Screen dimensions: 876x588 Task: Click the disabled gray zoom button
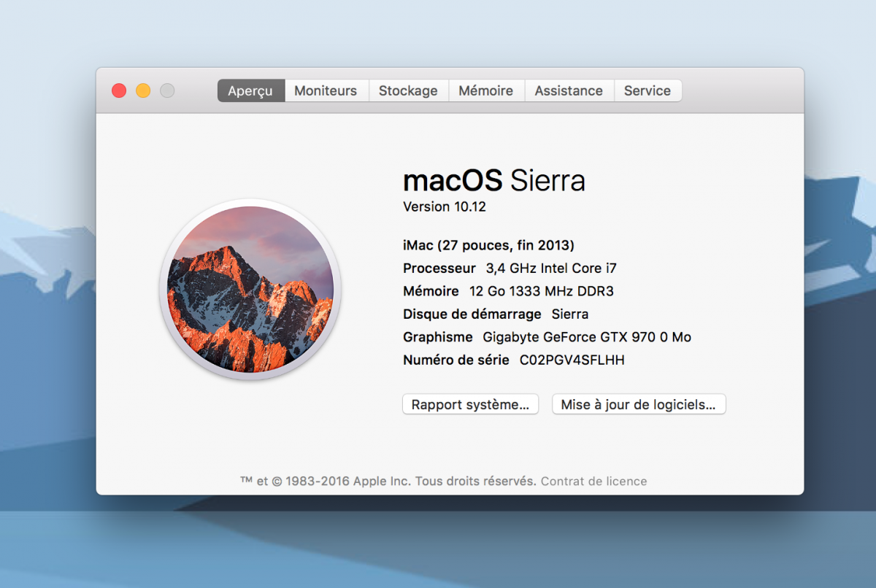coord(167,90)
